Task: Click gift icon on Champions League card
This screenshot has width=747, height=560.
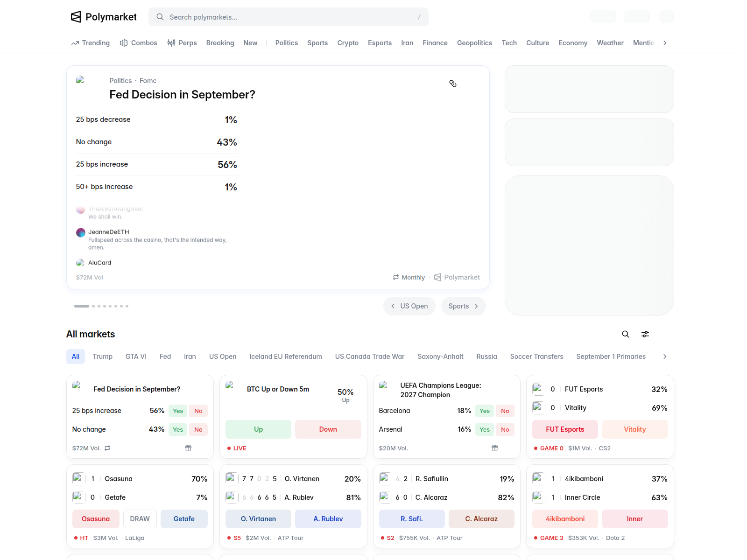Action: click(x=495, y=448)
